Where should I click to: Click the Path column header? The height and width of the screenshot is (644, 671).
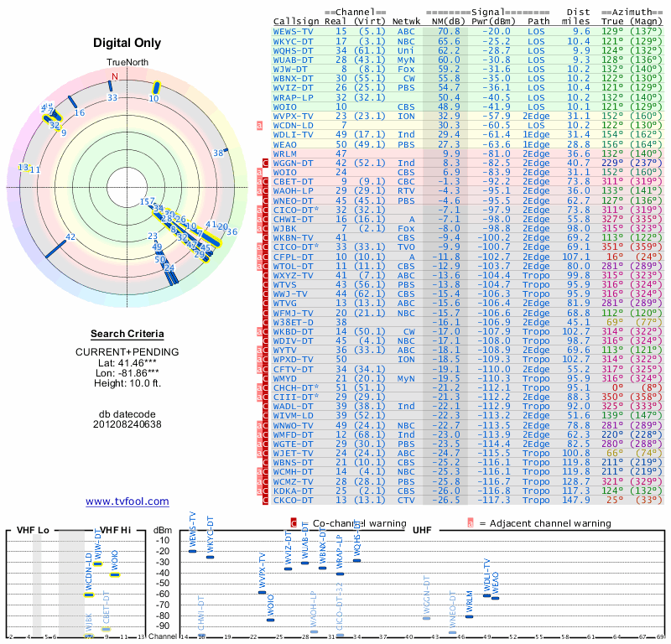point(538,22)
